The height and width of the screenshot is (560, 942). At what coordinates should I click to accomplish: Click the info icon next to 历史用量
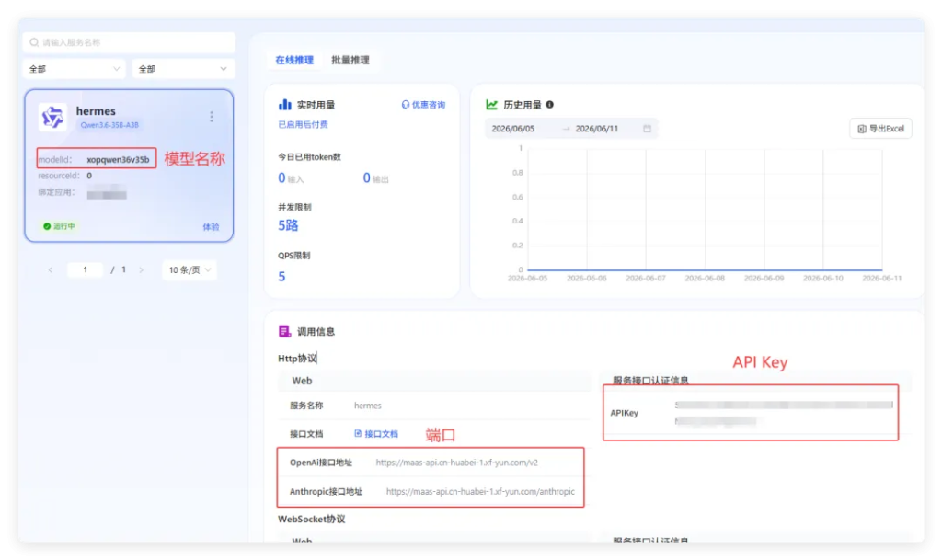(549, 105)
